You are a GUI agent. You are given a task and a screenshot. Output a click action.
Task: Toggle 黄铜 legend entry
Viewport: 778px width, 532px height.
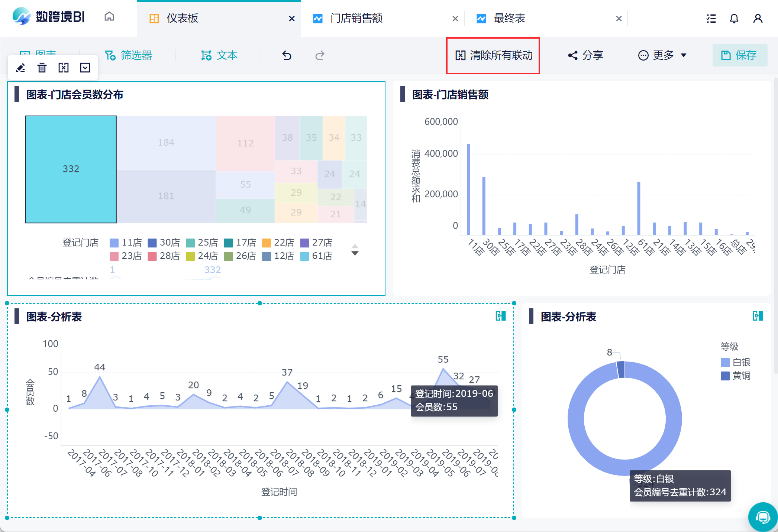[735, 376]
